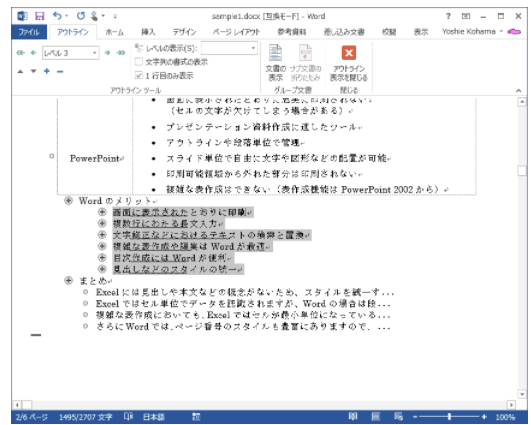Open ribbon display options icon

466,16
